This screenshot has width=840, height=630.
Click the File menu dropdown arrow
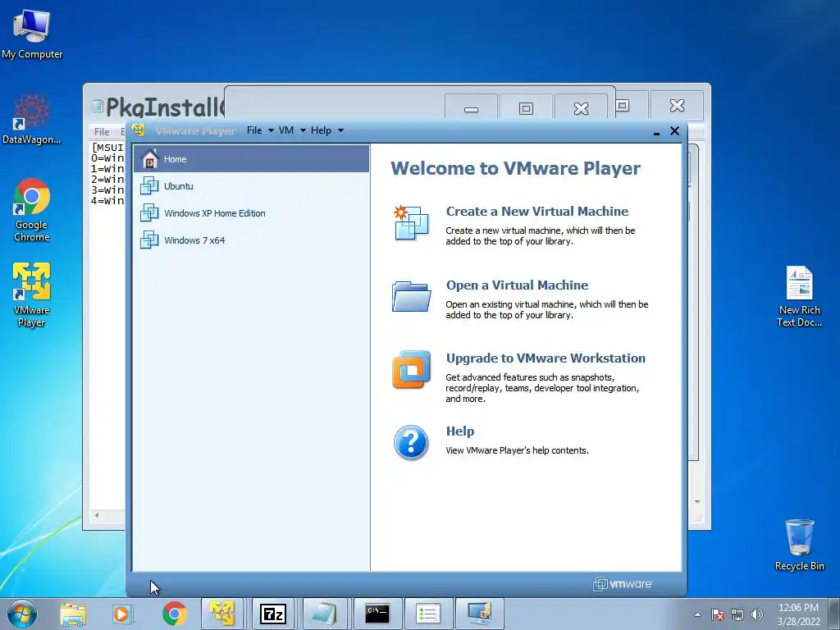click(x=271, y=130)
